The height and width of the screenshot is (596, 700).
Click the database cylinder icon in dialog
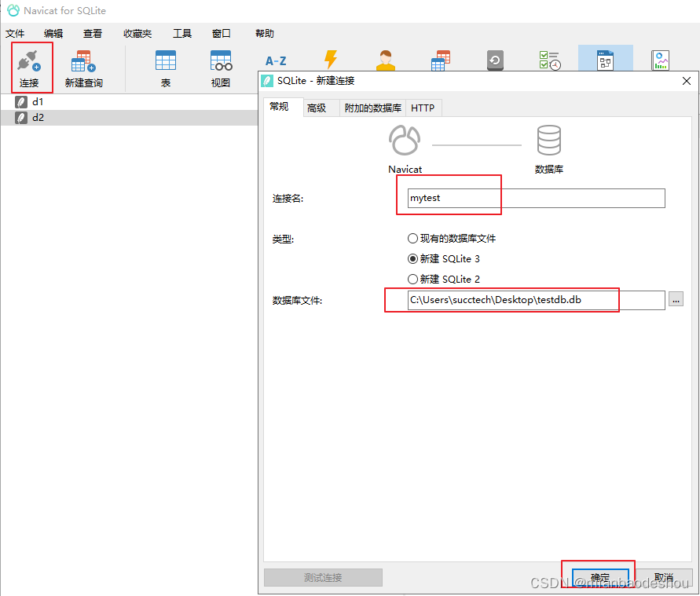tap(548, 140)
